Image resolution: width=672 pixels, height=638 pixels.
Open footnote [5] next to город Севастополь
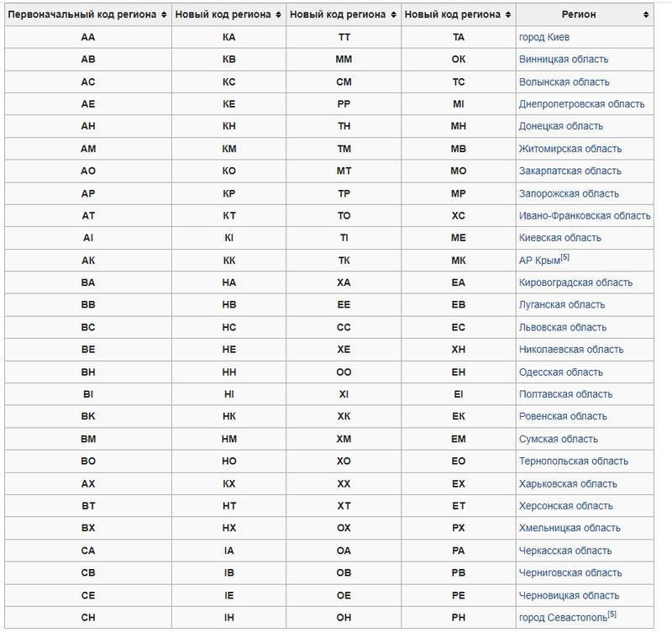pos(612,614)
